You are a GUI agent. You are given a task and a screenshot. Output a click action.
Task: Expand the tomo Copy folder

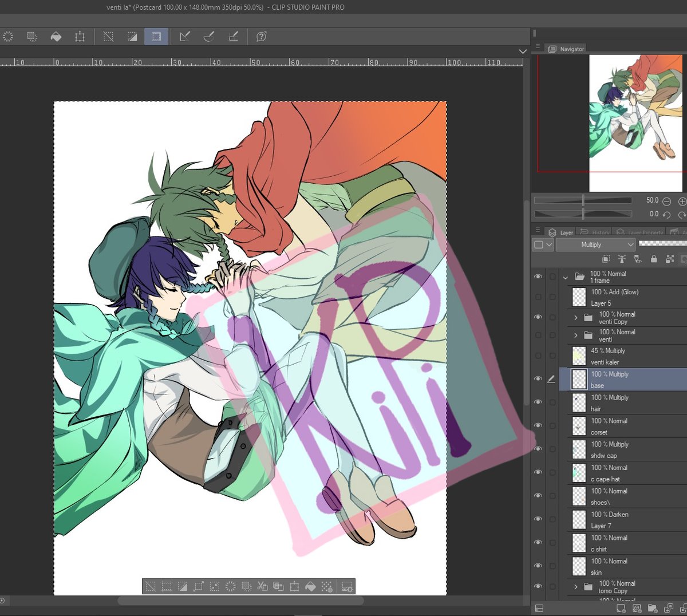(x=576, y=587)
